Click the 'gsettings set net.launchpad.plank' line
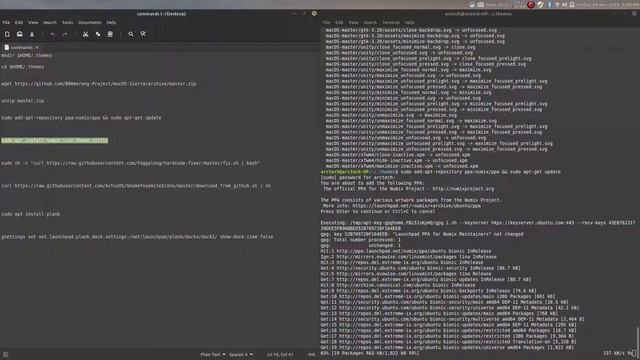Image resolution: width=640 pixels, height=360 pixels. (x=137, y=236)
